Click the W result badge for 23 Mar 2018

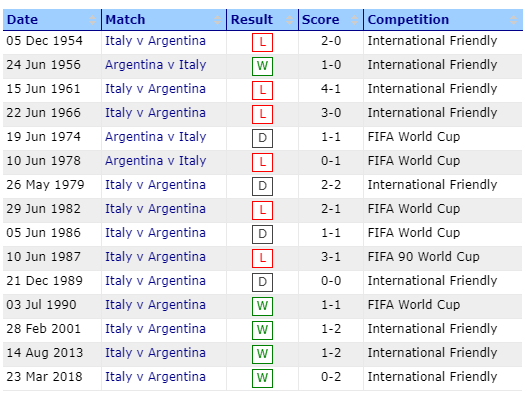pos(262,378)
